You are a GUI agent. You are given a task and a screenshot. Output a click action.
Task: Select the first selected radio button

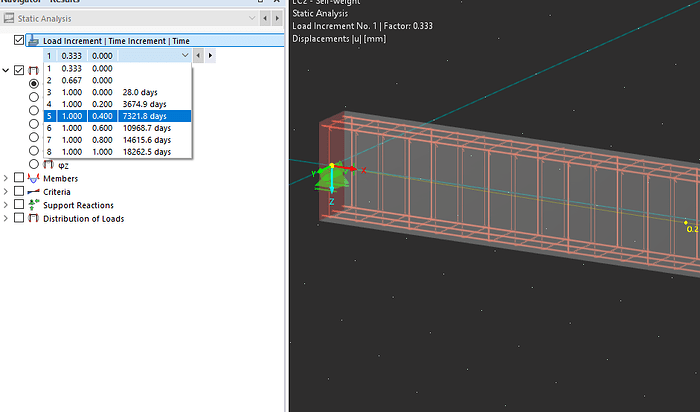coord(34,83)
